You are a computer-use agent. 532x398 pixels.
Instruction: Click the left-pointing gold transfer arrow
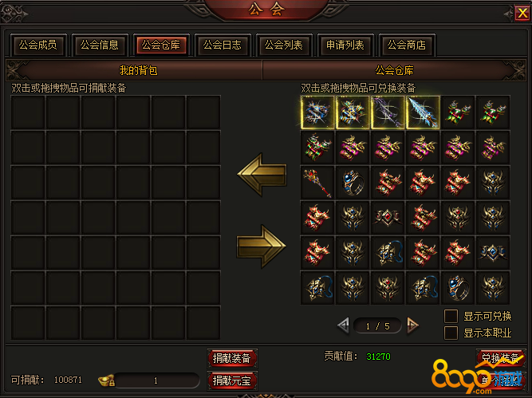262,175
